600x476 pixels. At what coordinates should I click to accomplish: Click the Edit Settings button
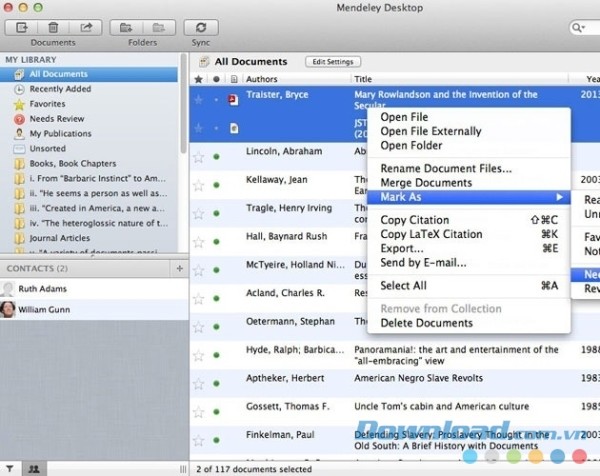(332, 62)
